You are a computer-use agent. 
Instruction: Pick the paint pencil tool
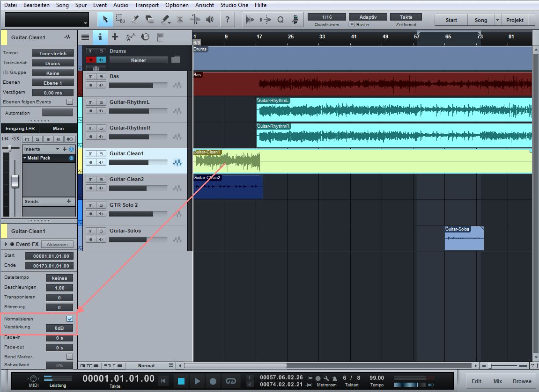click(165, 19)
